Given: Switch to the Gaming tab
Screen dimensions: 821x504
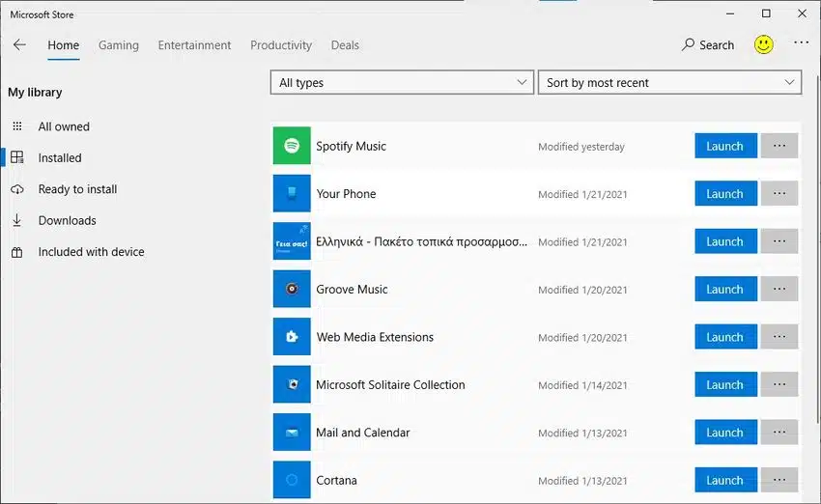Looking at the screenshot, I should tap(119, 45).
